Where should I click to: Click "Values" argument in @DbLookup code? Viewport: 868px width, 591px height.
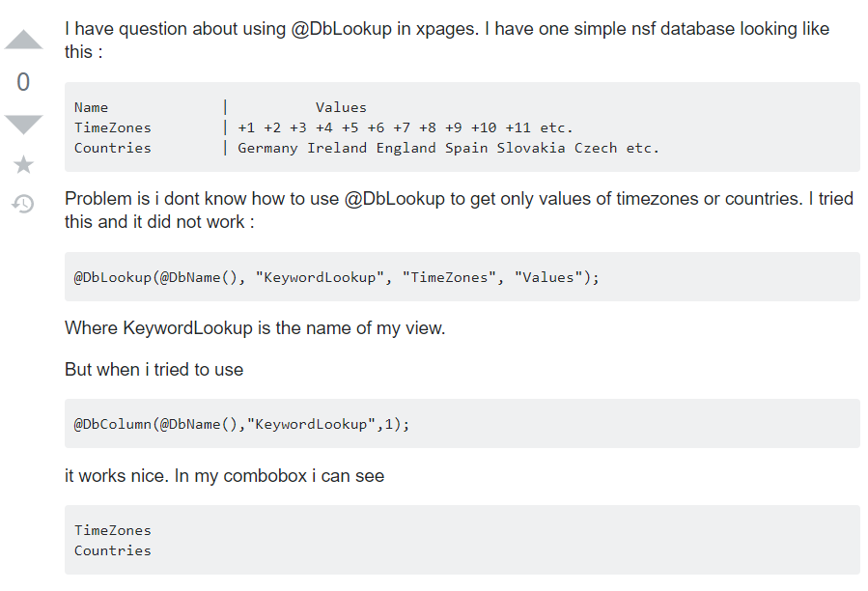click(x=547, y=277)
